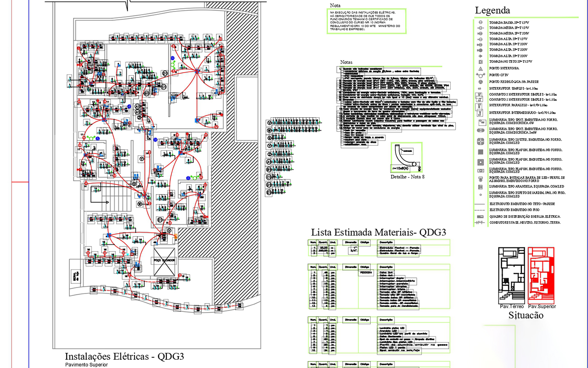Click the Tomada no Teto legend symbol
588x368 pixels.
[481, 62]
